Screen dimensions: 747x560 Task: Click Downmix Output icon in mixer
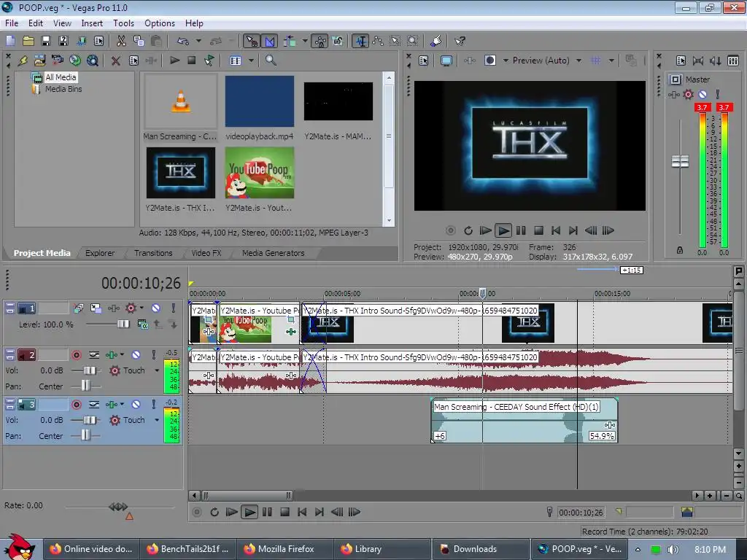click(698, 61)
